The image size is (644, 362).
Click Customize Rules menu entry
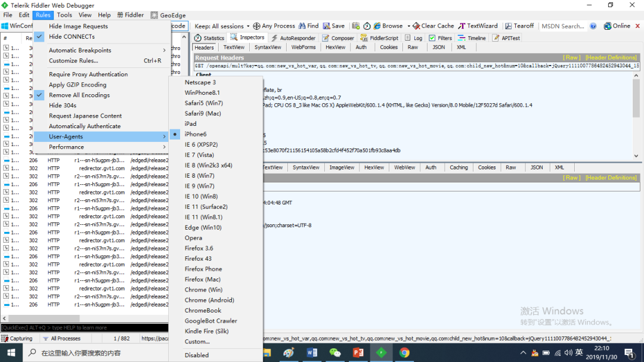pyautogui.click(x=102, y=60)
